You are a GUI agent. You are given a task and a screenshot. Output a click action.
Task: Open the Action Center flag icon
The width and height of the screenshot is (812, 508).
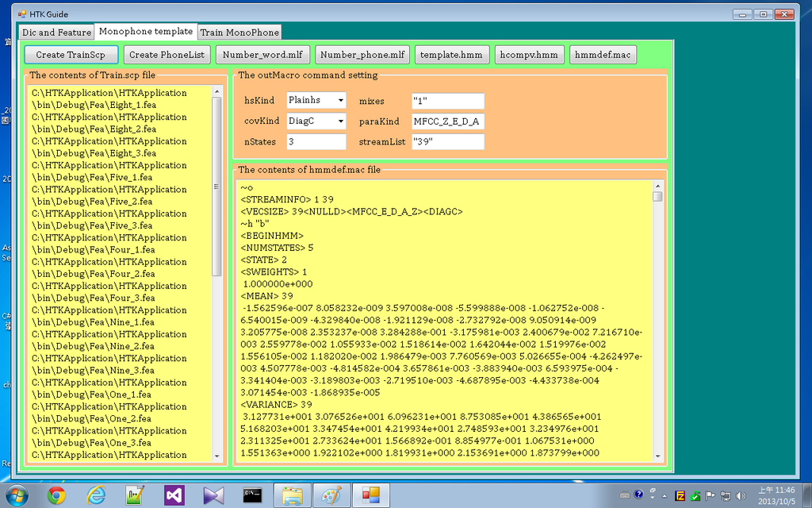(x=710, y=496)
